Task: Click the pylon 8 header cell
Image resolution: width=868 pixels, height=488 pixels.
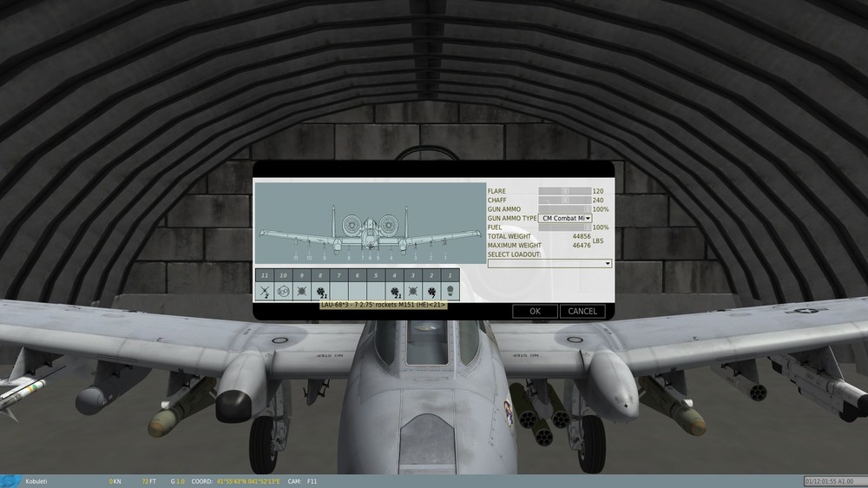Action: (320, 275)
